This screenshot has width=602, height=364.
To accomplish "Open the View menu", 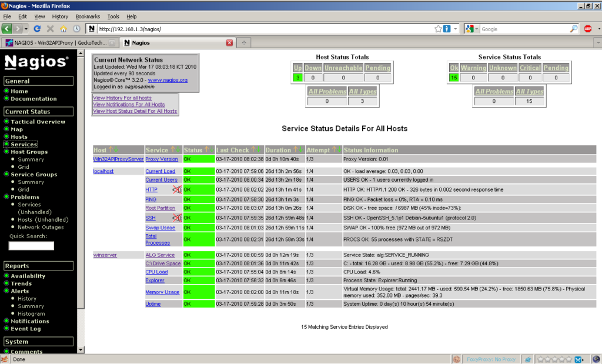I will click(x=39, y=16).
